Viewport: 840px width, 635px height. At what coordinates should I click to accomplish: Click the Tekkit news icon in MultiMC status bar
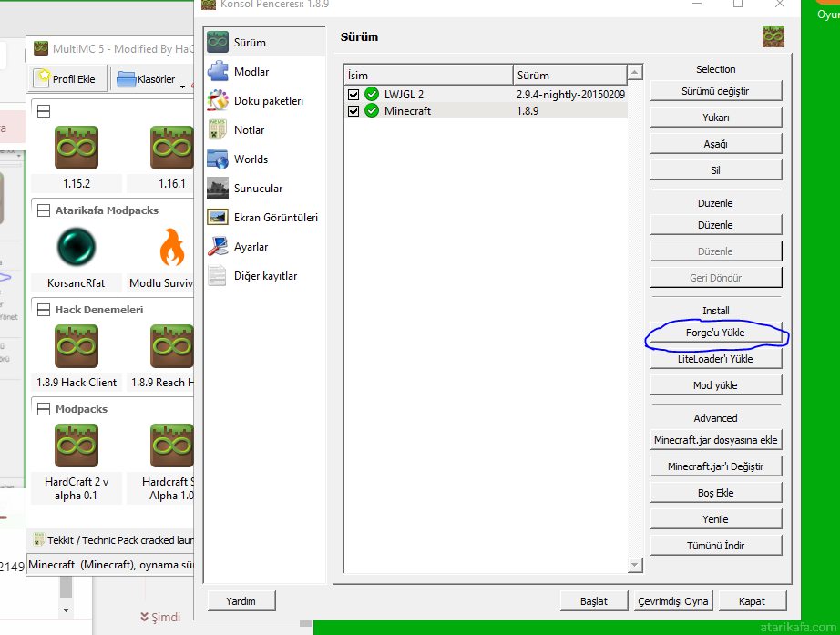pos(38,539)
